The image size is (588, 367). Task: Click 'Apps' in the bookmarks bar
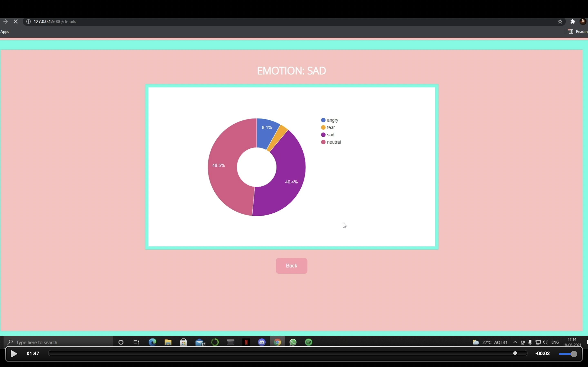(5, 32)
